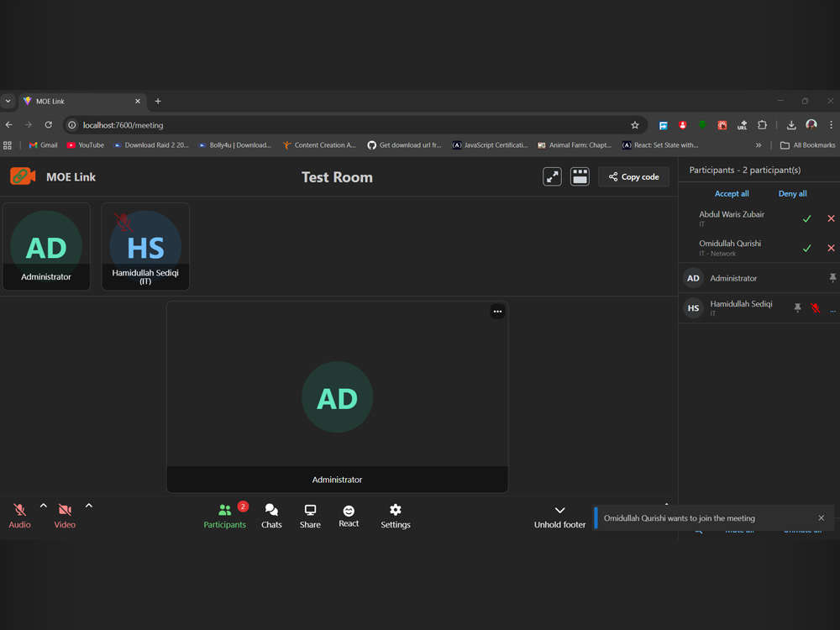840x630 pixels.
Task: Open browser Downloads icon
Action: pyautogui.click(x=791, y=125)
